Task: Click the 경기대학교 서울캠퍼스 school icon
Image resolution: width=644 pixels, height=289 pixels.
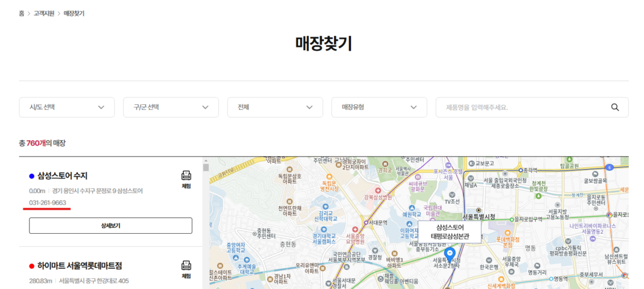Action: tap(323, 229)
